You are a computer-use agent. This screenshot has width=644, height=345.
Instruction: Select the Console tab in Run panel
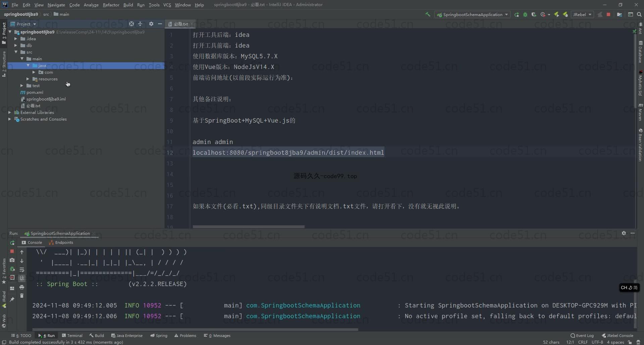point(32,243)
